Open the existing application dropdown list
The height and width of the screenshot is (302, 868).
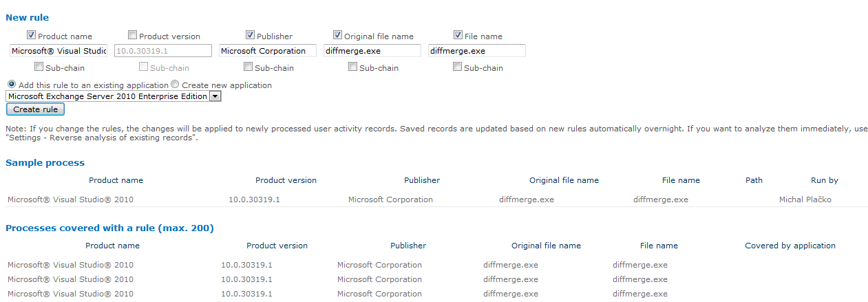click(114, 96)
